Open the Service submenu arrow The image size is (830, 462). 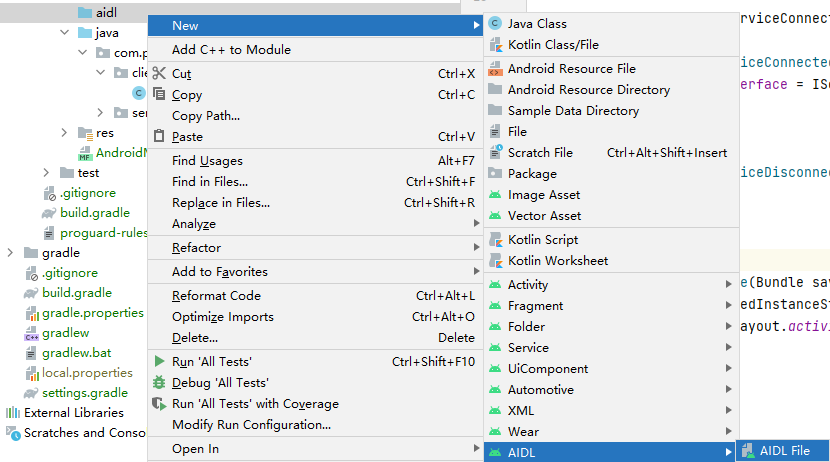tap(728, 347)
